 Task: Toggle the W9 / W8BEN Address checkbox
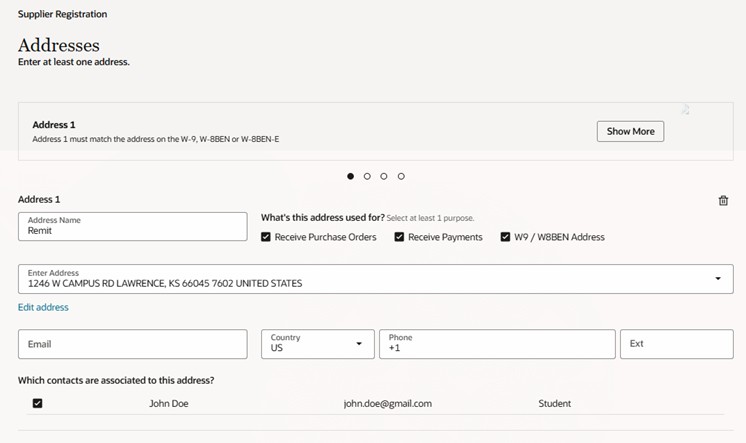coord(505,237)
